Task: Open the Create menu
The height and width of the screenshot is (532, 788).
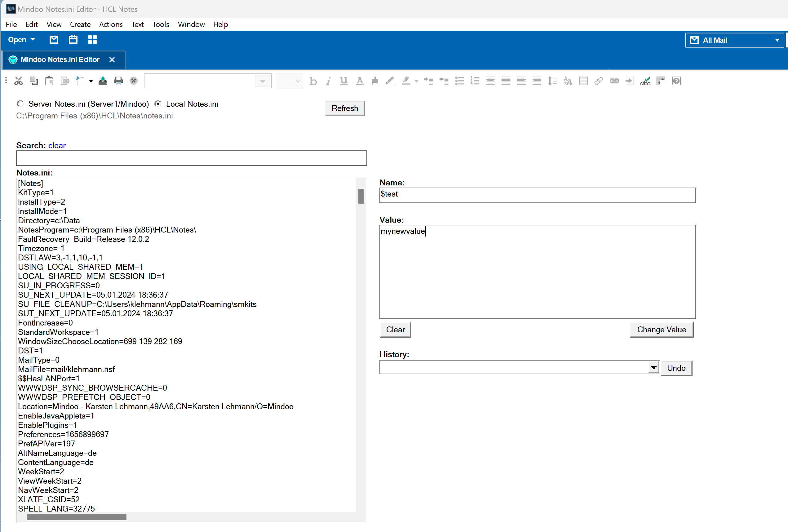Action: click(x=80, y=24)
